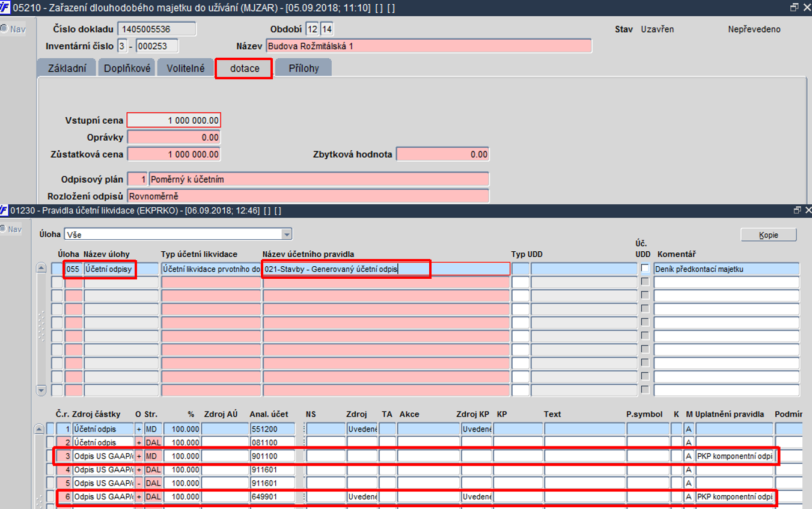Click the Zbytková hodnota field

click(x=442, y=154)
